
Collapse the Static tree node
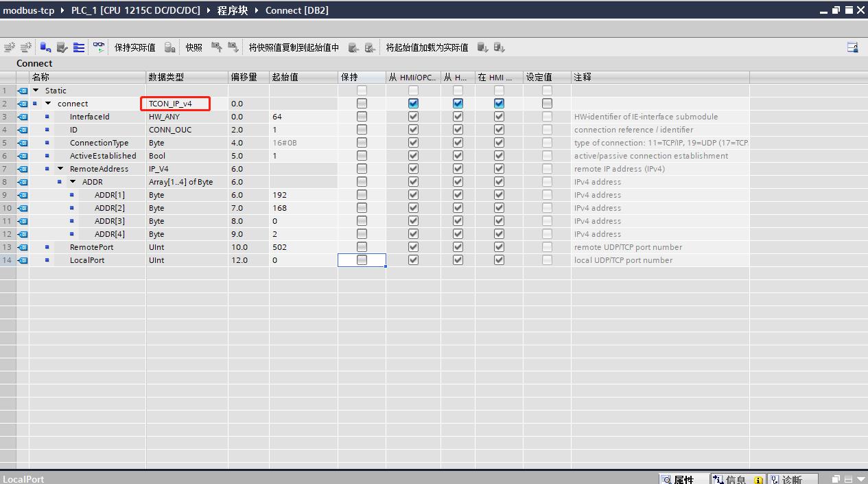click(x=36, y=90)
